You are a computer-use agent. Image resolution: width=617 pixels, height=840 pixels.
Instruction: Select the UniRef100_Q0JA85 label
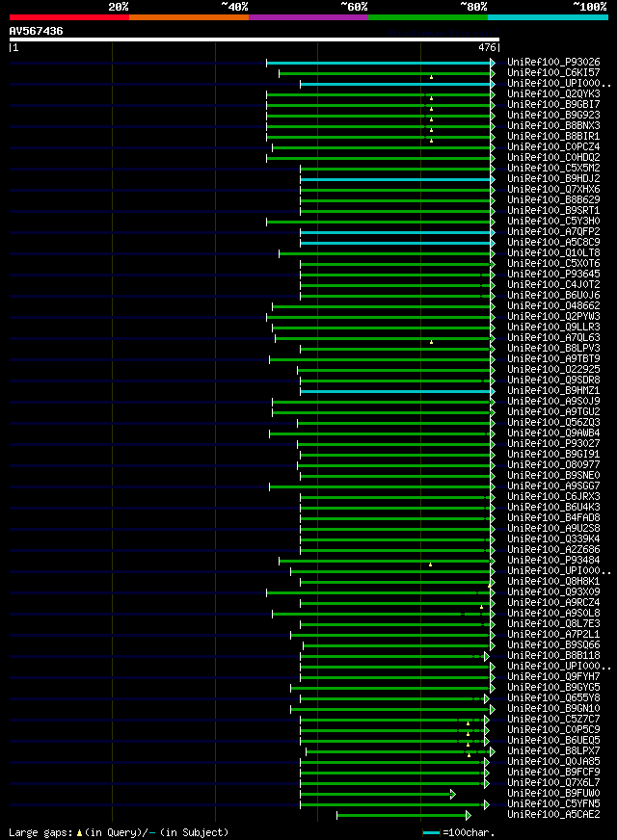point(553,762)
